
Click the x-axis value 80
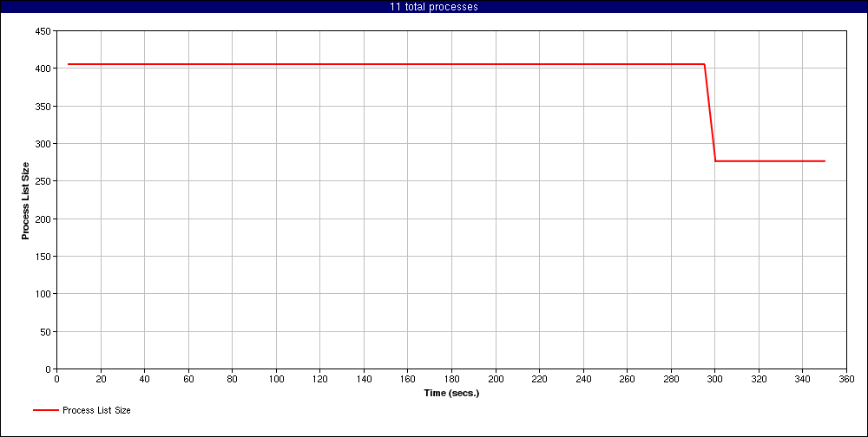(232, 379)
